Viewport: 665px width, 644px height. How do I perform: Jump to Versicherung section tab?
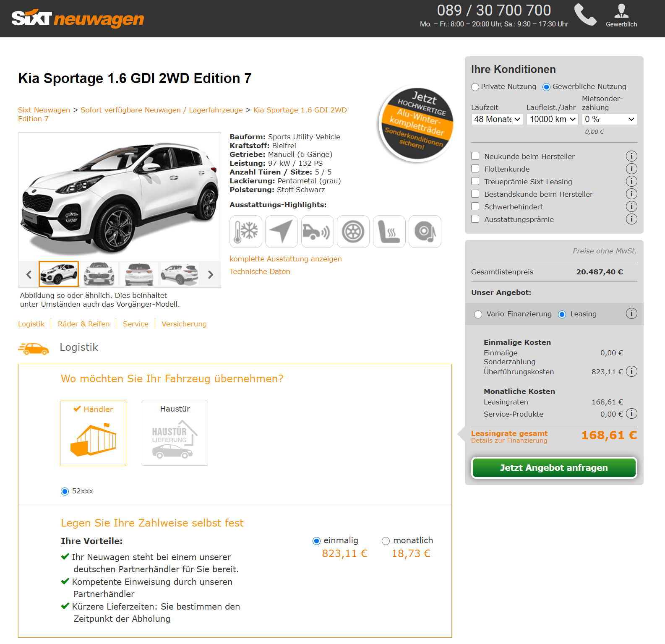184,324
